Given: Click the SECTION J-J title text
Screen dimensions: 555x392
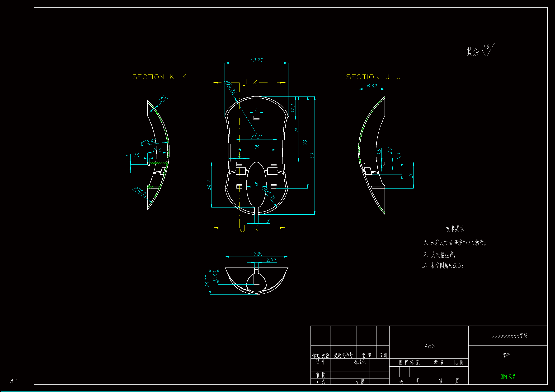Looking at the screenshot, I should point(373,77).
